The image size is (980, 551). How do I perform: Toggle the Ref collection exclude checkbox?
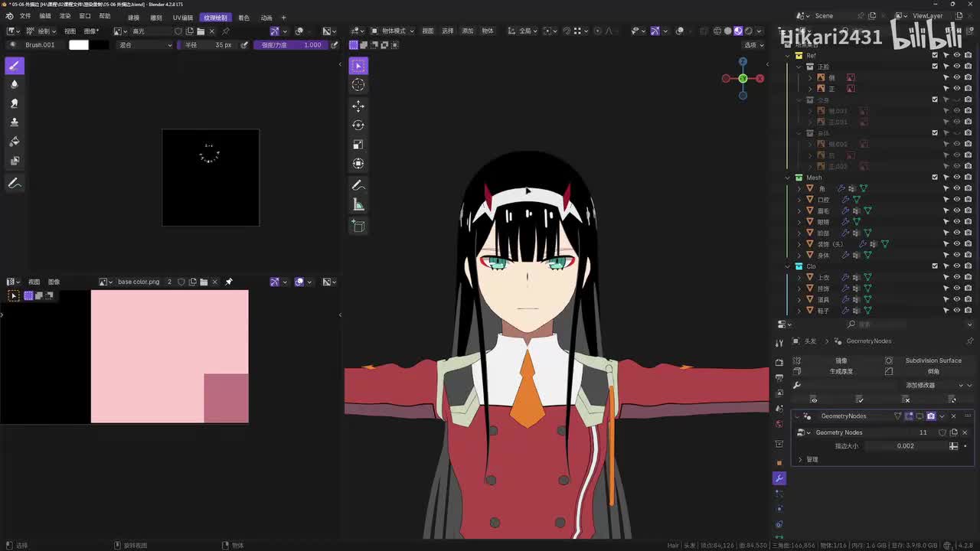click(935, 55)
